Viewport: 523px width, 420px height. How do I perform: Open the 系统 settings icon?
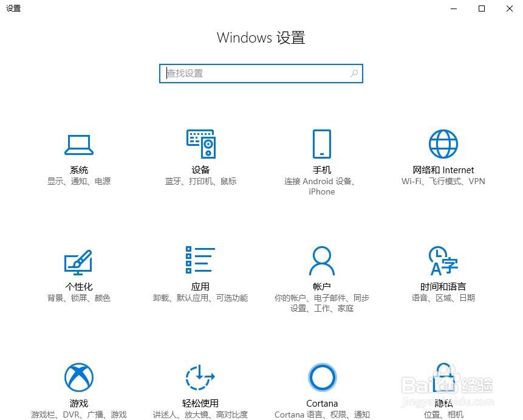point(78,144)
